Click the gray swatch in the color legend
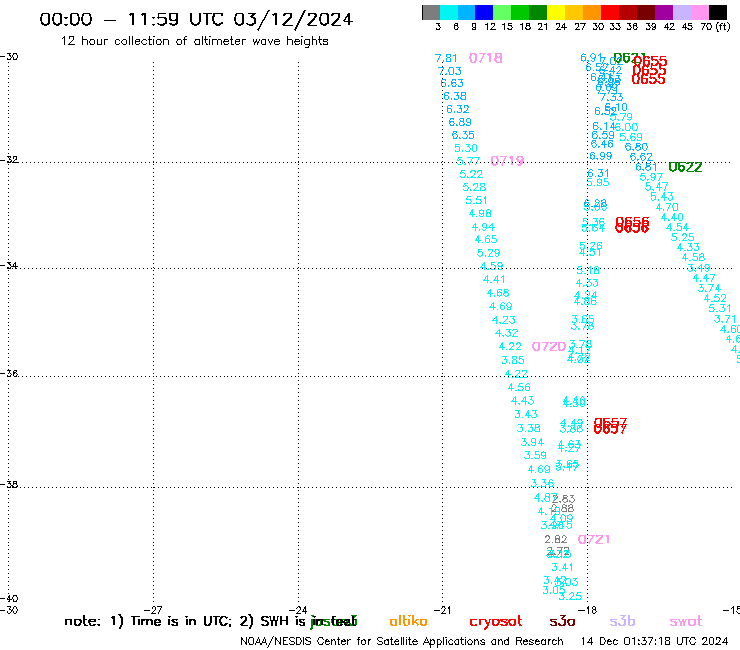This screenshot has height=650, width=740. pos(431,12)
